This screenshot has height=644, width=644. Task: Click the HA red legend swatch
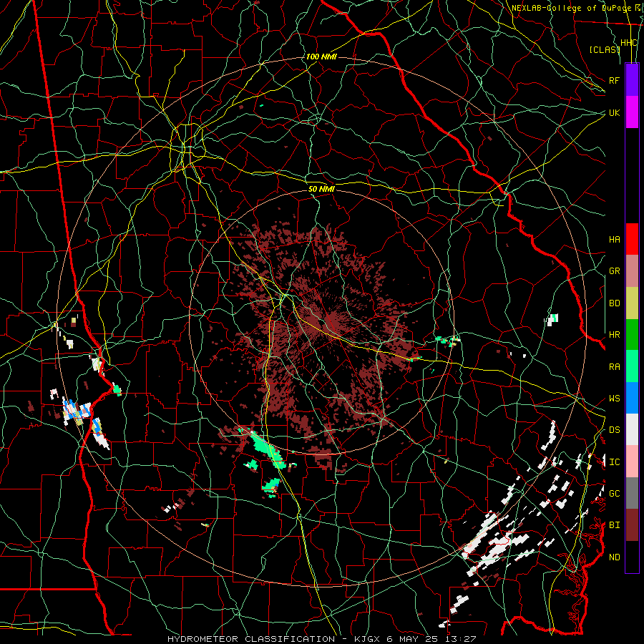point(632,239)
